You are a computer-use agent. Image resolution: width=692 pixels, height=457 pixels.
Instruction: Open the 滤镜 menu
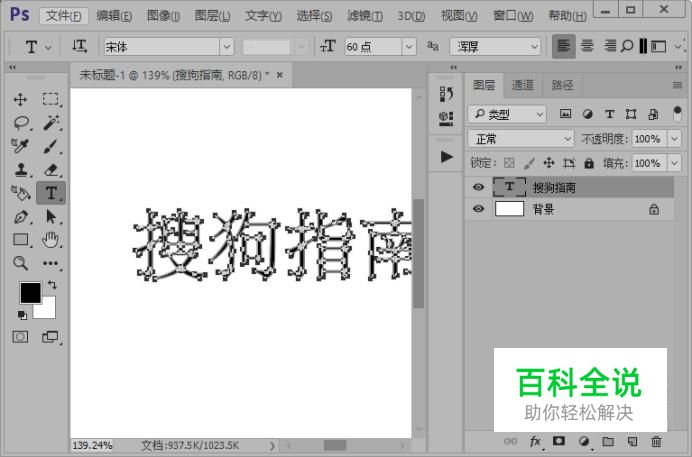[x=365, y=16]
